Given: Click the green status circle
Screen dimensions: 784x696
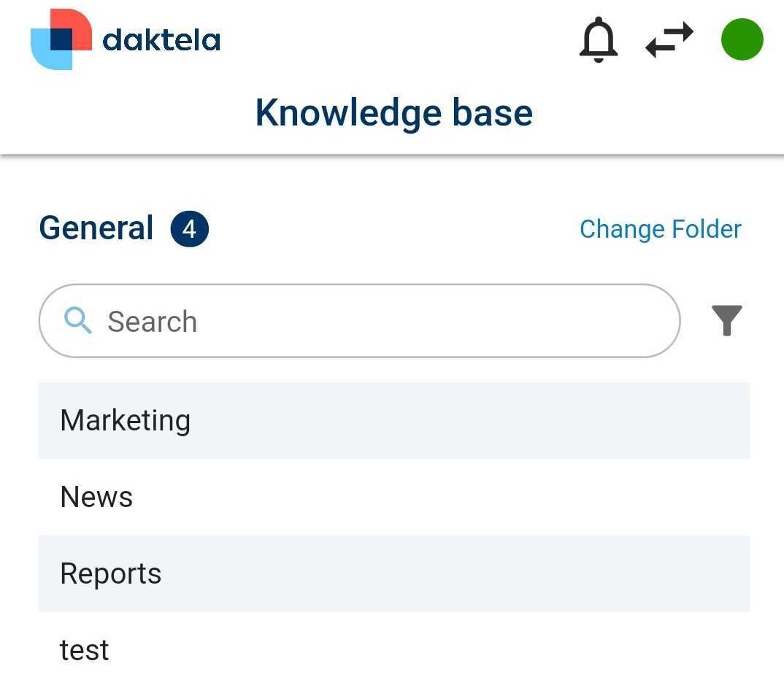Looking at the screenshot, I should pyautogui.click(x=742, y=39).
